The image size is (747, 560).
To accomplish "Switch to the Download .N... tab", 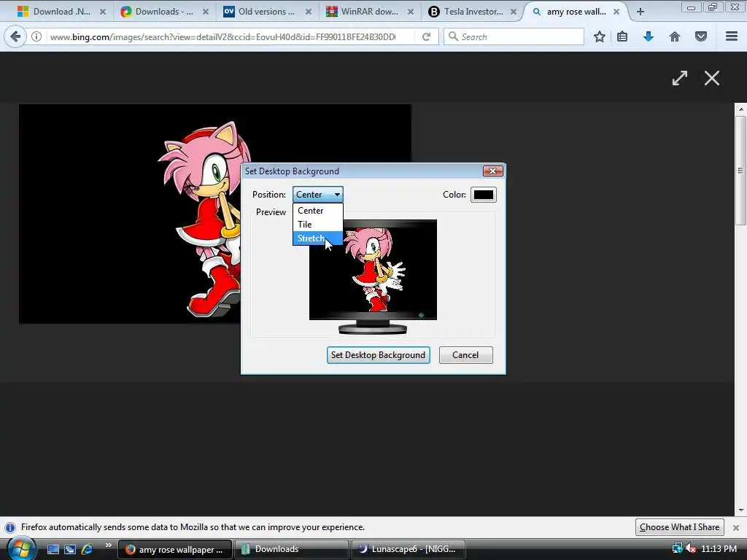I will (x=61, y=12).
